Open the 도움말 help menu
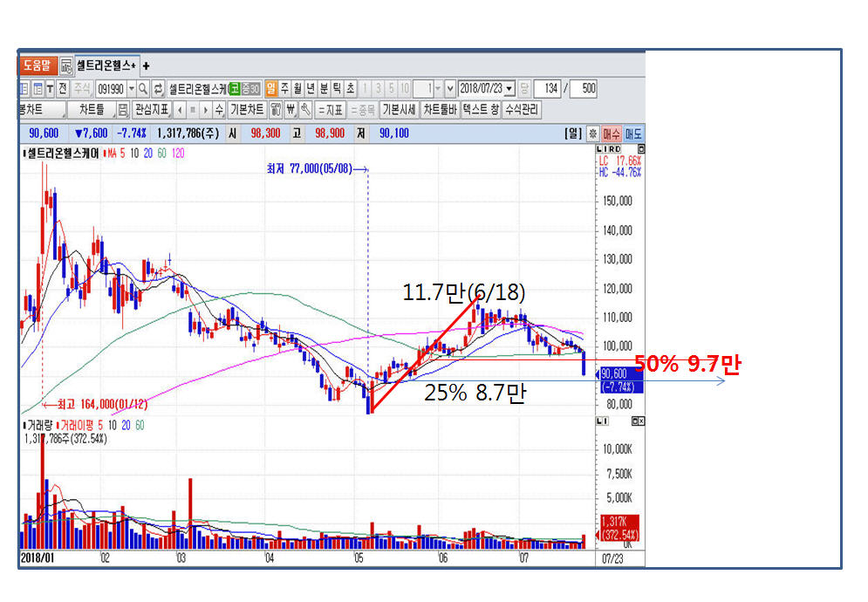This screenshot has width=868, height=602. (x=38, y=65)
